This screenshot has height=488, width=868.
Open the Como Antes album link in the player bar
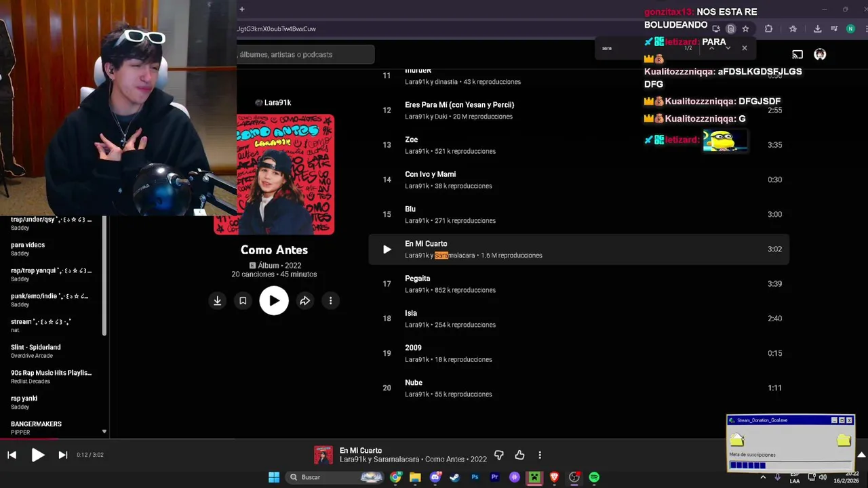[x=445, y=460]
